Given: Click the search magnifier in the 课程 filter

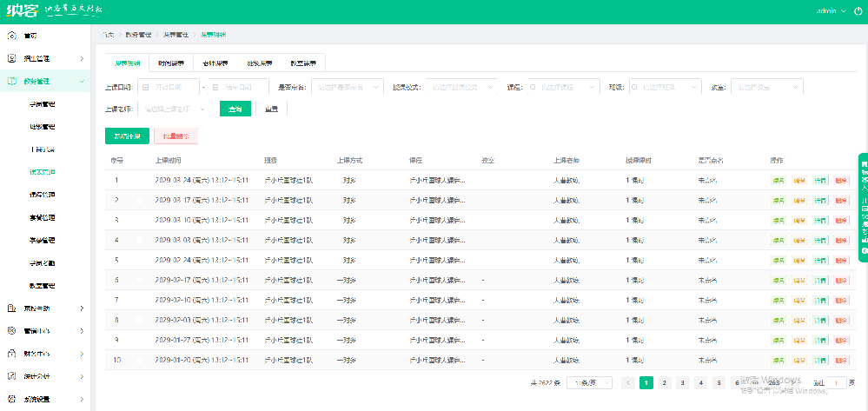Looking at the screenshot, I should (533, 87).
